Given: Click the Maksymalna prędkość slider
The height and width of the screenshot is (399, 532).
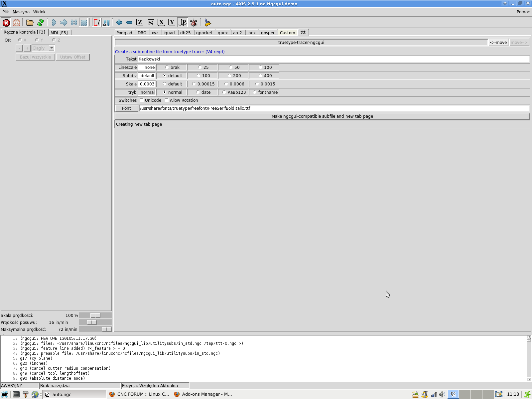Looking at the screenshot, I should click(x=95, y=330).
